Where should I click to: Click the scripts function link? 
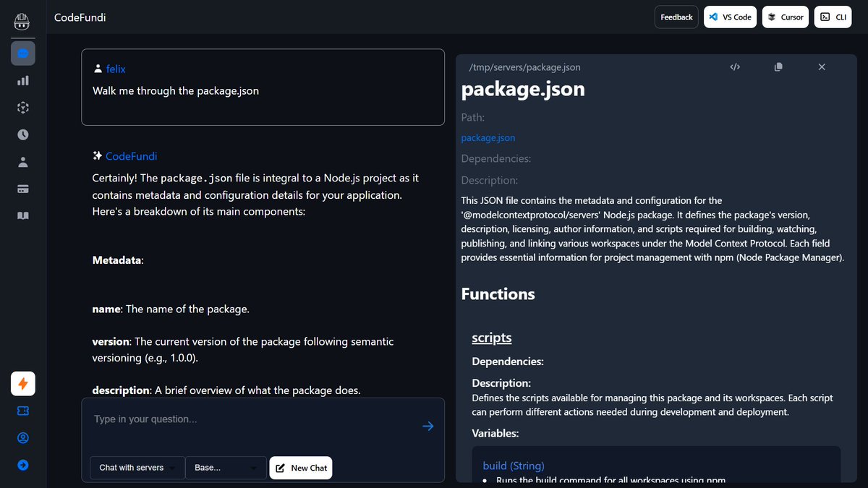[x=492, y=338]
